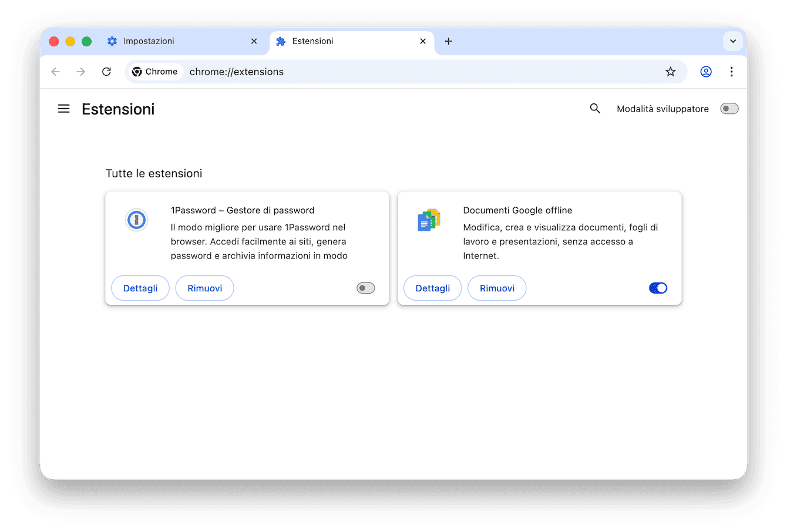Enable the 1Password extension toggle

(x=365, y=288)
